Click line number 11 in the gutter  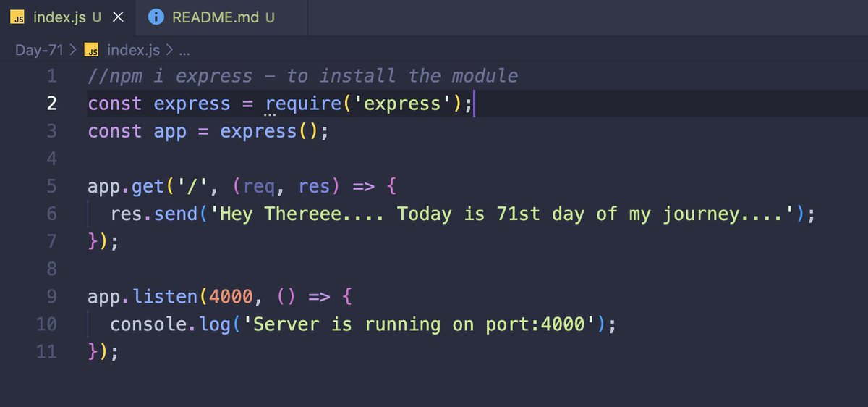click(x=46, y=351)
